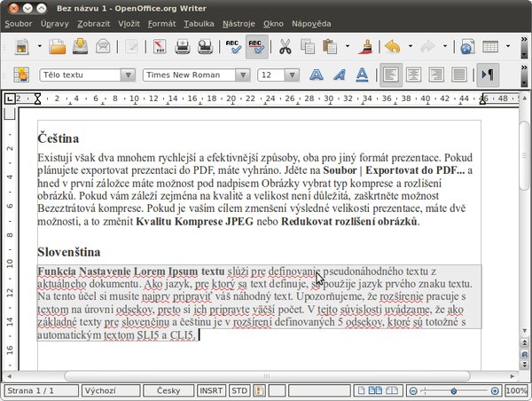Click the Insert Table icon

[x=490, y=47]
